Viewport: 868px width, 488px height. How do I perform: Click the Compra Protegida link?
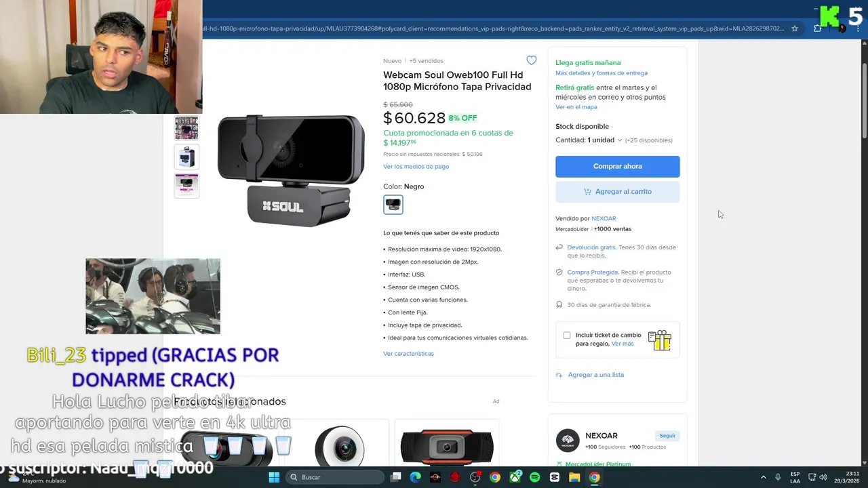(x=593, y=272)
